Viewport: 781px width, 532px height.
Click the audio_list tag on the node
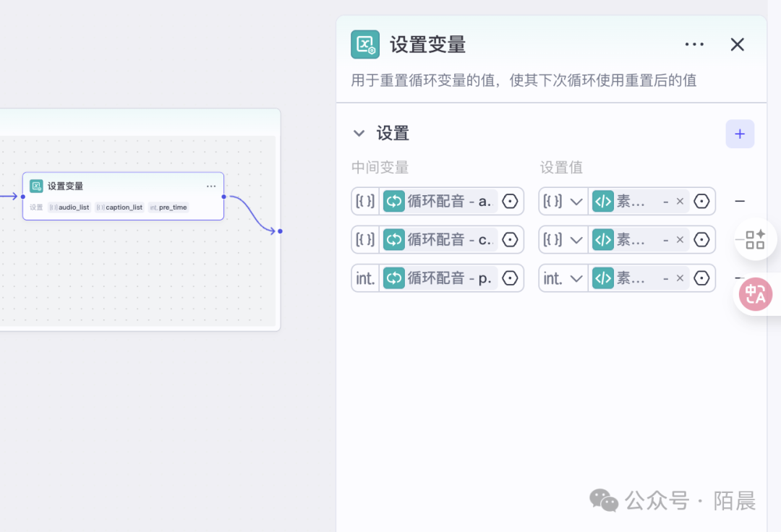coord(69,207)
